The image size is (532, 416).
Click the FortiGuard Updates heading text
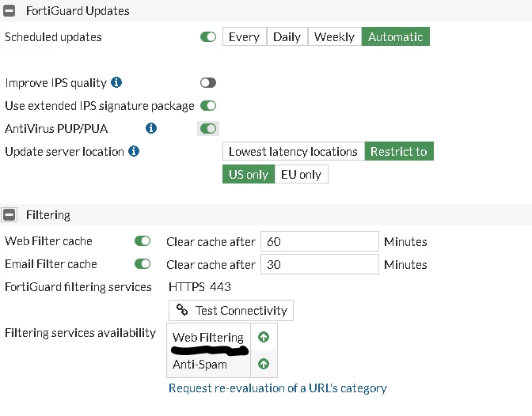78,11
